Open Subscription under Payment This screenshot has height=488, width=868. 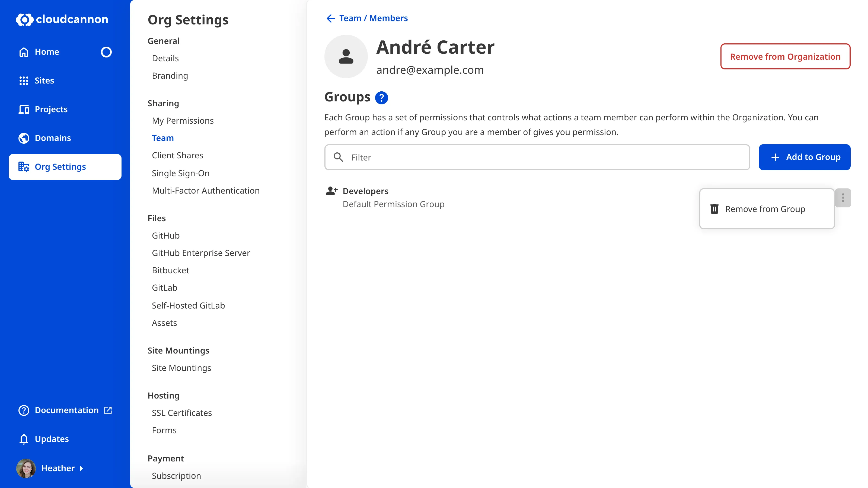point(176,476)
